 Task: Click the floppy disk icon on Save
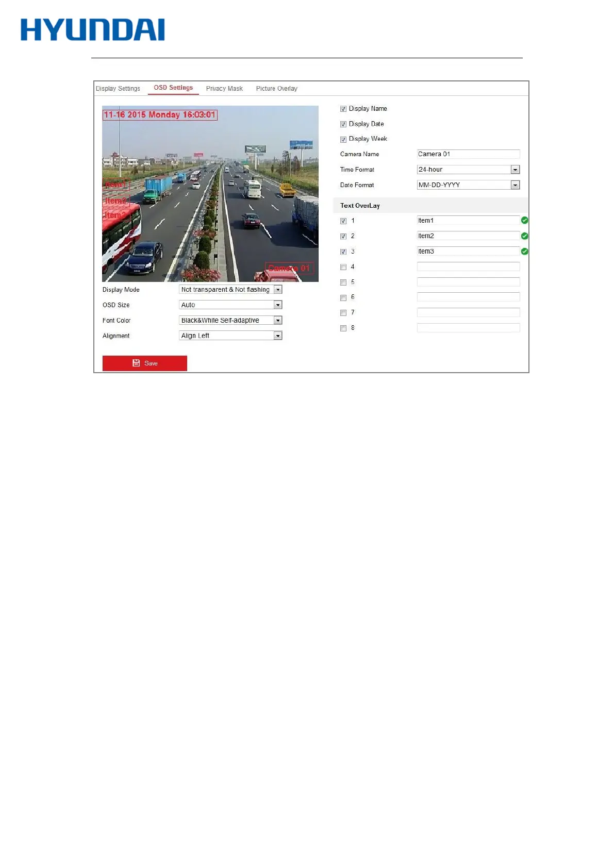[136, 363]
